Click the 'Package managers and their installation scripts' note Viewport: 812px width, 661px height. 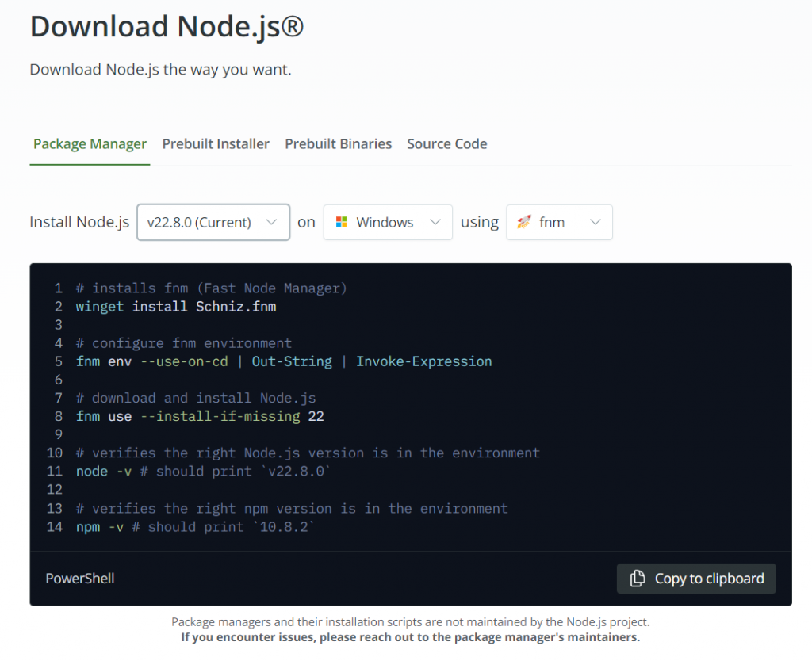pos(410,621)
